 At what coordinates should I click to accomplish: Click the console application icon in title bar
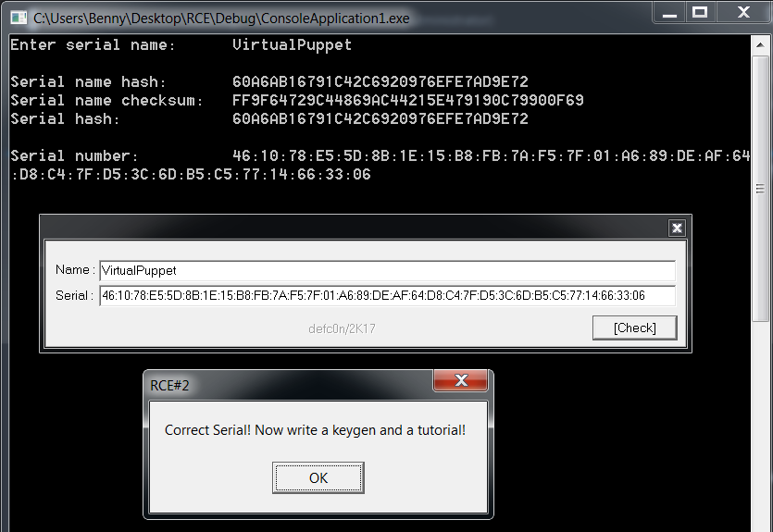point(18,17)
